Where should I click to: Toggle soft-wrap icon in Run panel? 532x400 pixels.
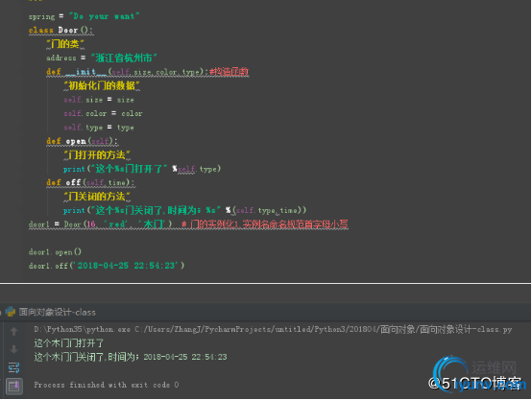(x=13, y=367)
